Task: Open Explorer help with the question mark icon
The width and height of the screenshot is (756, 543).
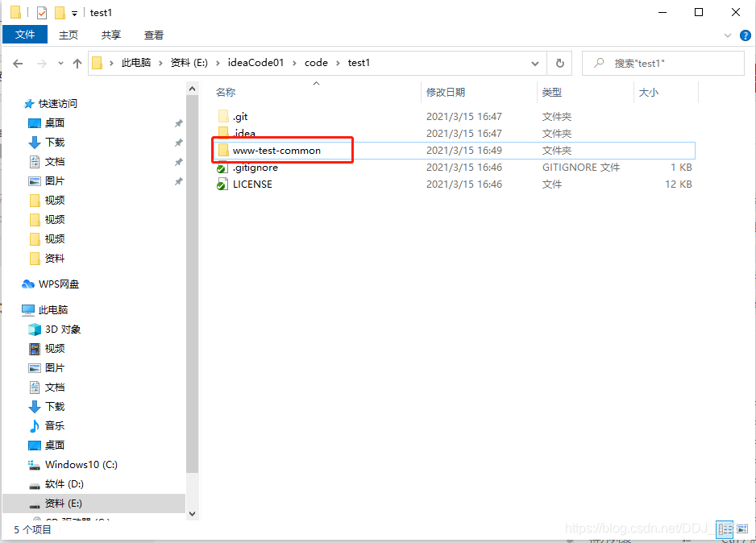Action: click(x=745, y=35)
